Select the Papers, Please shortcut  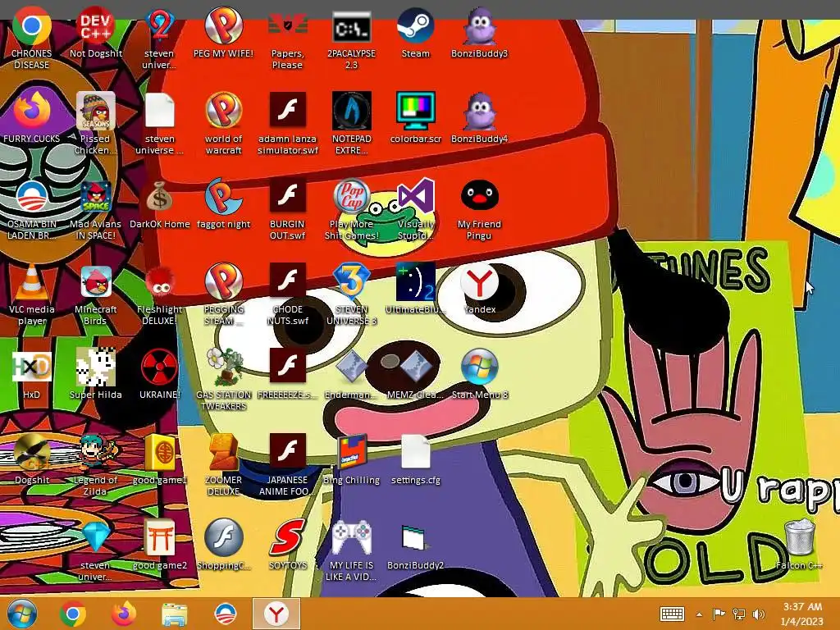click(288, 27)
